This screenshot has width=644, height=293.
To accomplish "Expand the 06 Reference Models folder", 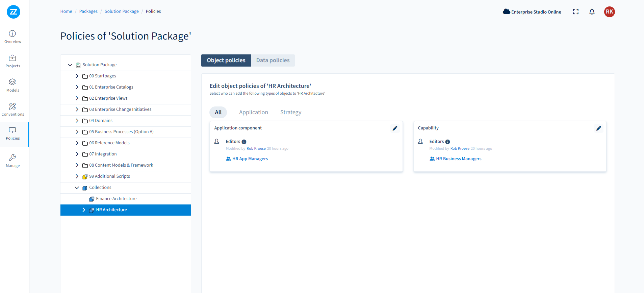I will 77,143.
